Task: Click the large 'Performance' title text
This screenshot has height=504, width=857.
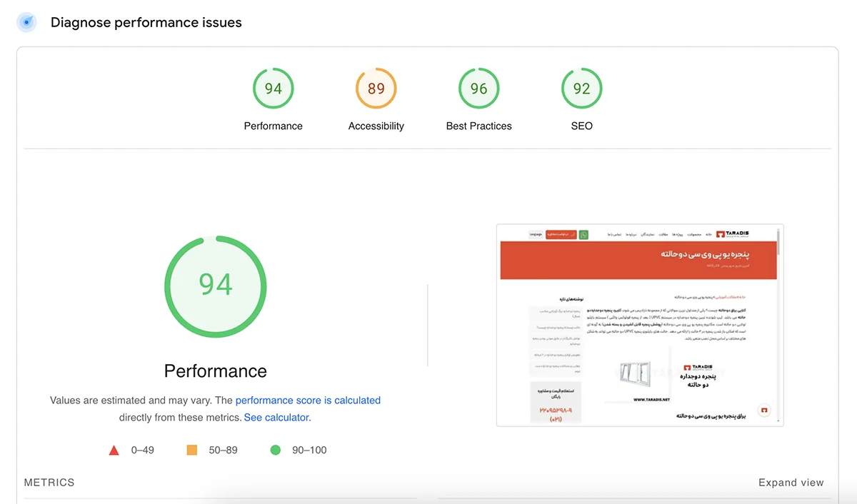Action: tap(216, 371)
